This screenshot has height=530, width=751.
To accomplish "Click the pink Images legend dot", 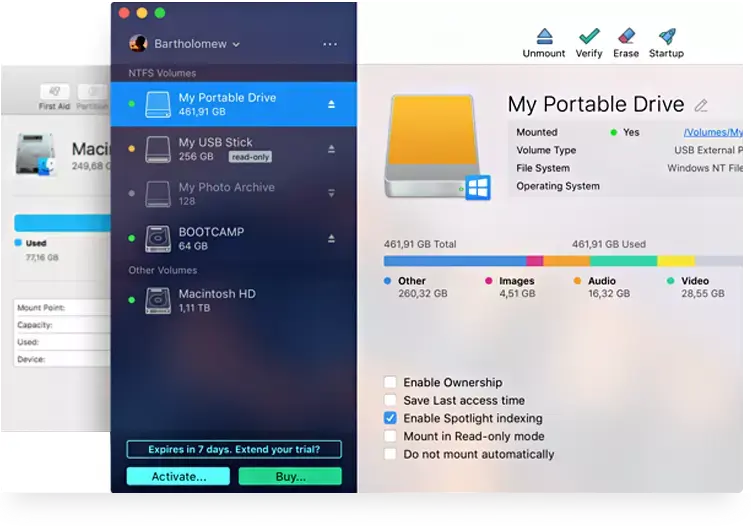I will (x=489, y=281).
